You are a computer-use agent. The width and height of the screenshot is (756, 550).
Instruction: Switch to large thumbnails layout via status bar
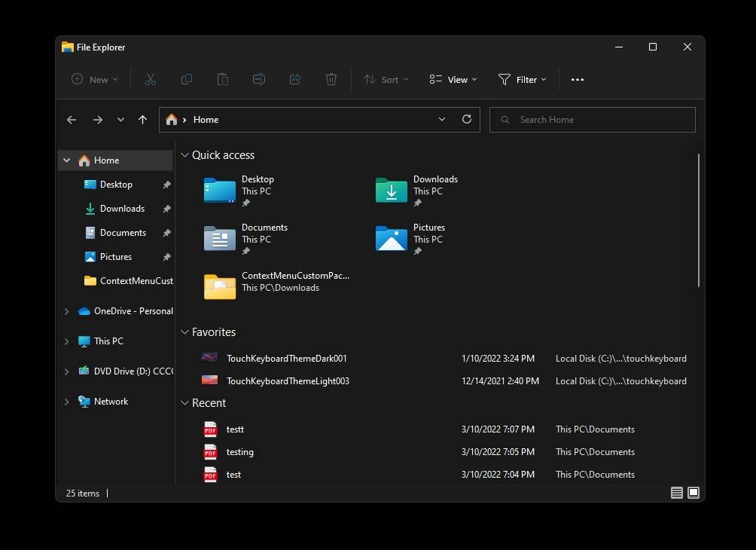(693, 493)
